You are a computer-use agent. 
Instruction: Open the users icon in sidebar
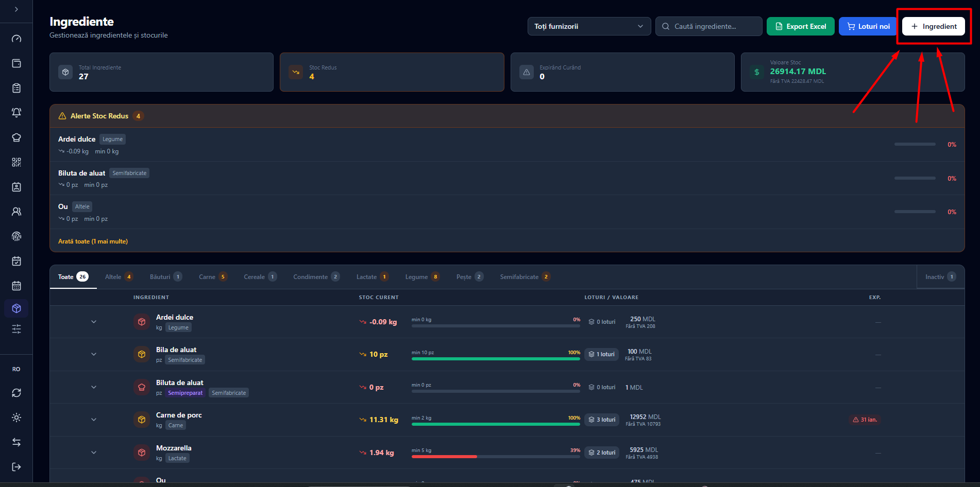16,212
